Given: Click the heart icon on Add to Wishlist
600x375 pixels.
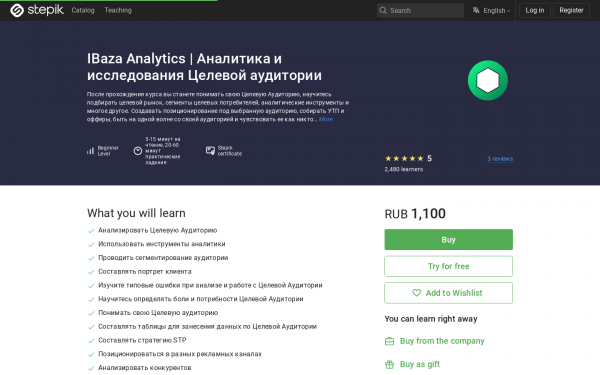Looking at the screenshot, I should [x=416, y=293].
